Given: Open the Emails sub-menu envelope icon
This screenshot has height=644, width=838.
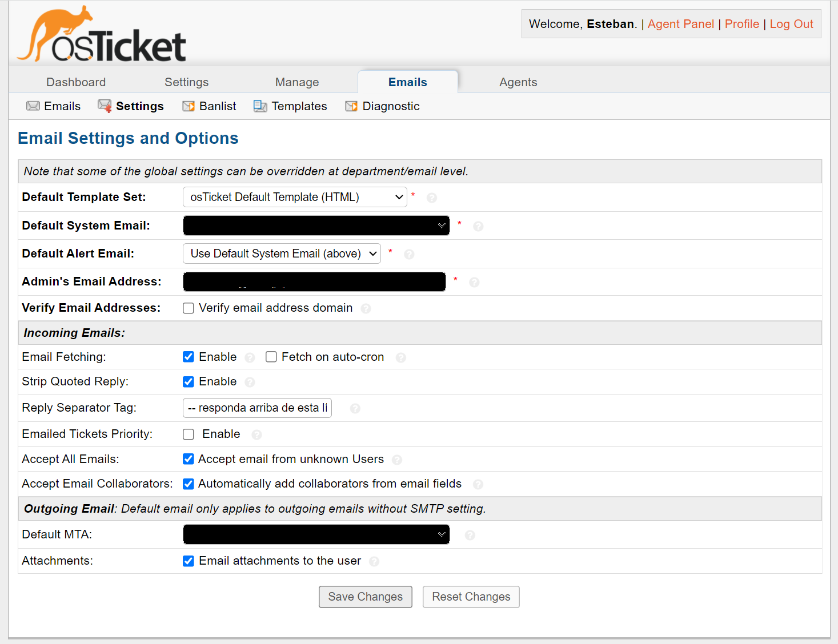Looking at the screenshot, I should (33, 106).
